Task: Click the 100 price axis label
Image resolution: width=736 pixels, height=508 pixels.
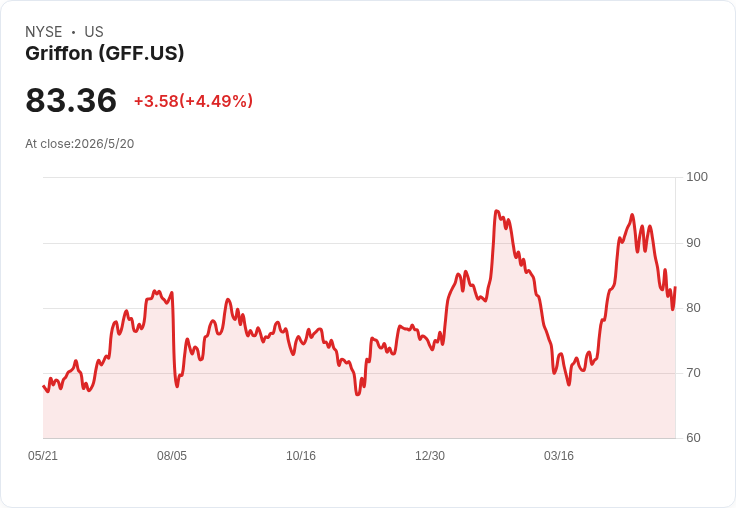Action: tap(697, 177)
